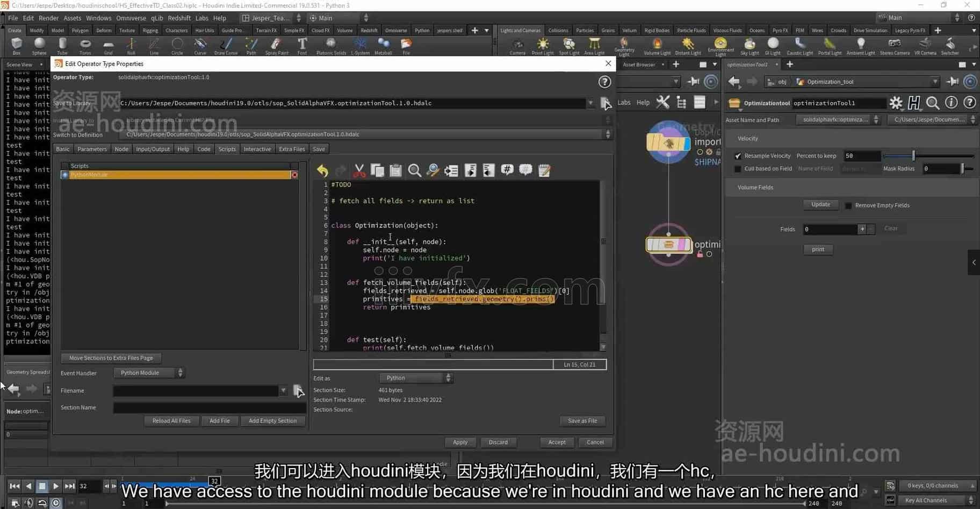Click the Discard button
The width and height of the screenshot is (980, 509).
click(x=498, y=442)
